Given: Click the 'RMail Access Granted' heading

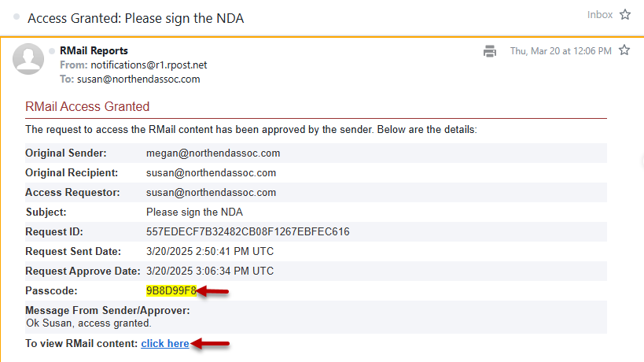Looking at the screenshot, I should click(87, 107).
